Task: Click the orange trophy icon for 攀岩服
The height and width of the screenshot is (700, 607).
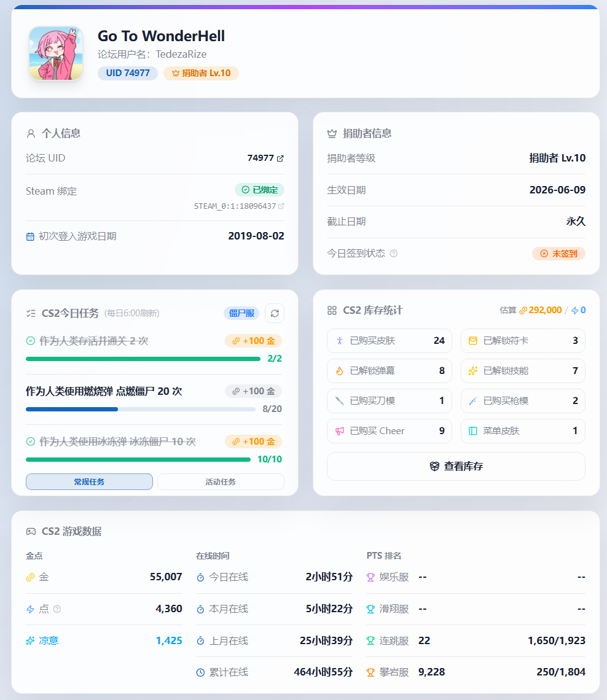Action: point(370,672)
